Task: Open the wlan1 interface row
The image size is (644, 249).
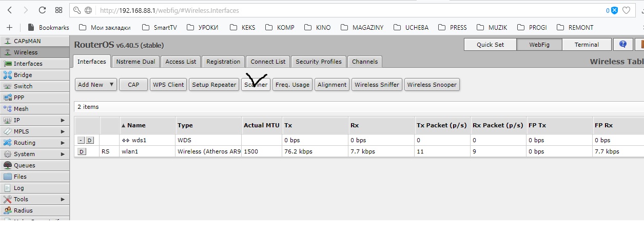Action: [359, 151]
